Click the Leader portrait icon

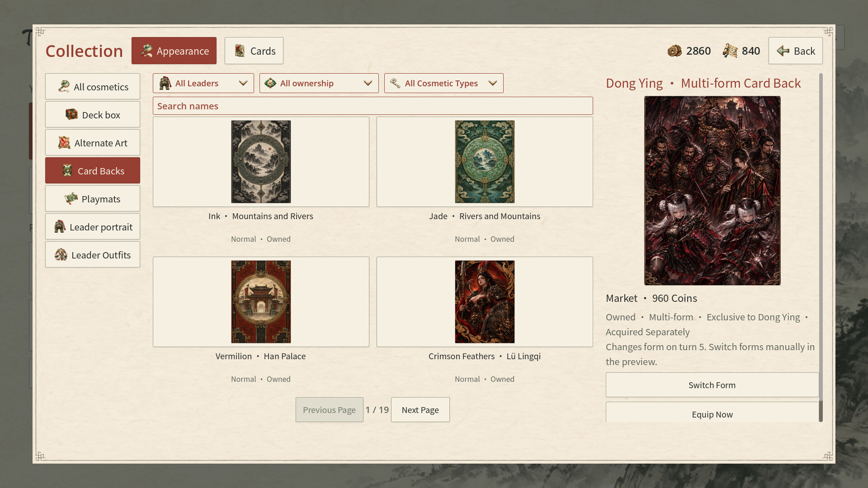coord(60,226)
